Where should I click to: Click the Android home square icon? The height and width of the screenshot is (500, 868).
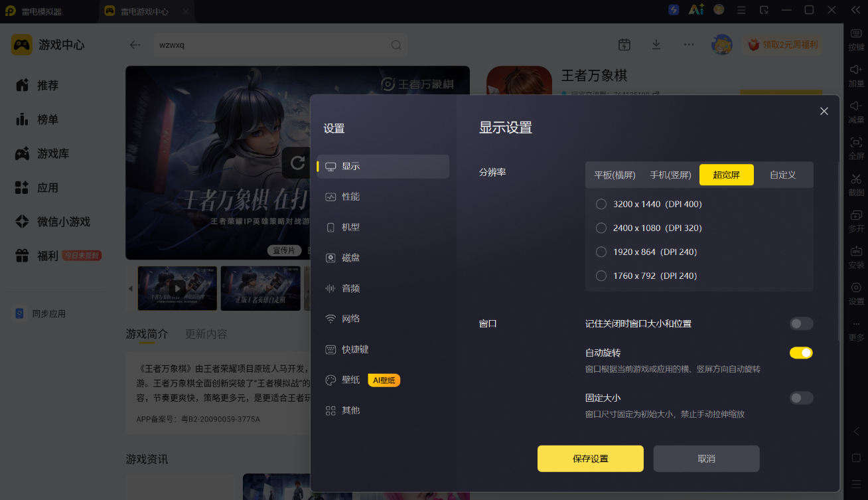[x=856, y=458]
